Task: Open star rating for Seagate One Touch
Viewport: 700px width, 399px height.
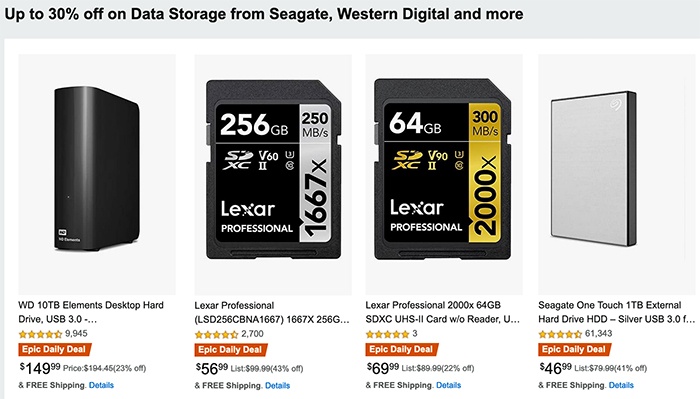Action: (x=560, y=334)
